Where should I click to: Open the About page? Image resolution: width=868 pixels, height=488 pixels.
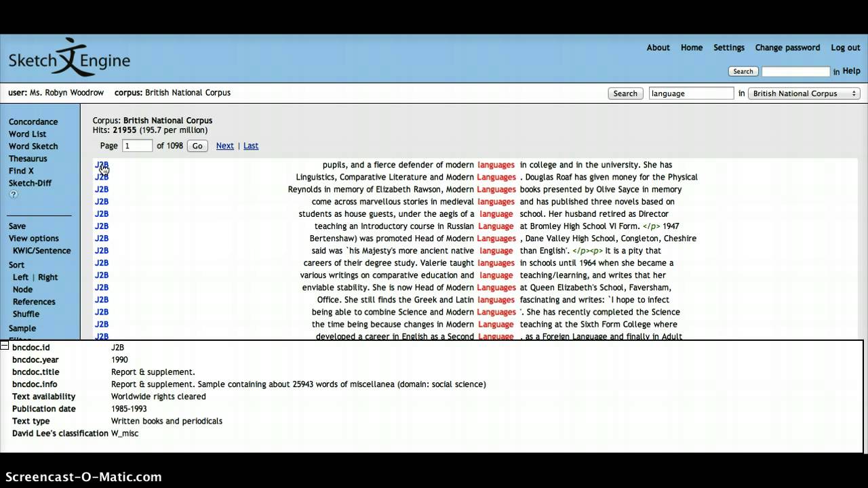pyautogui.click(x=658, y=47)
